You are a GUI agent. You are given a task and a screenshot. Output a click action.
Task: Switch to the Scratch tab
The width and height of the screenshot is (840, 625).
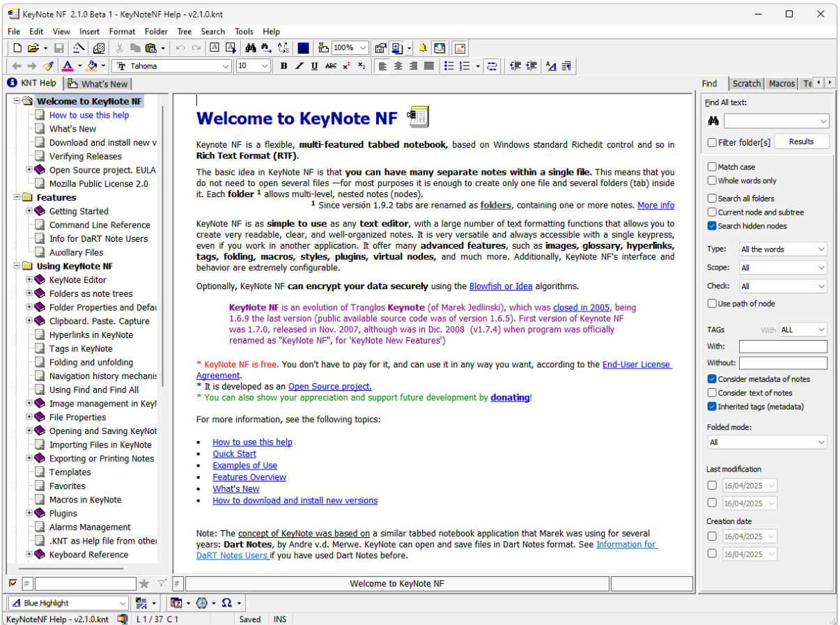pos(746,83)
